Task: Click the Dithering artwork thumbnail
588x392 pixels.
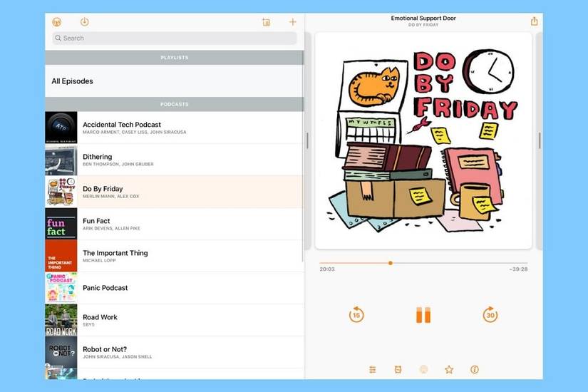Action: 61,160
